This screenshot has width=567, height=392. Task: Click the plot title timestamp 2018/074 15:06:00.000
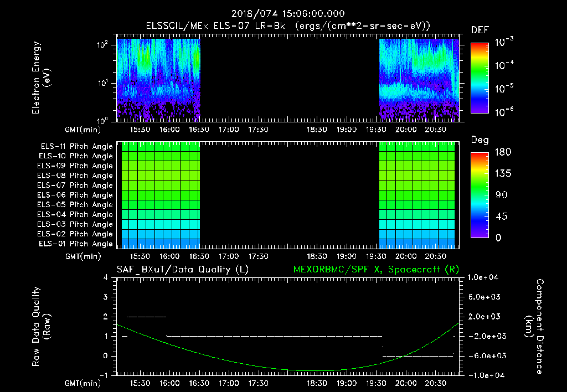pyautogui.click(x=288, y=14)
